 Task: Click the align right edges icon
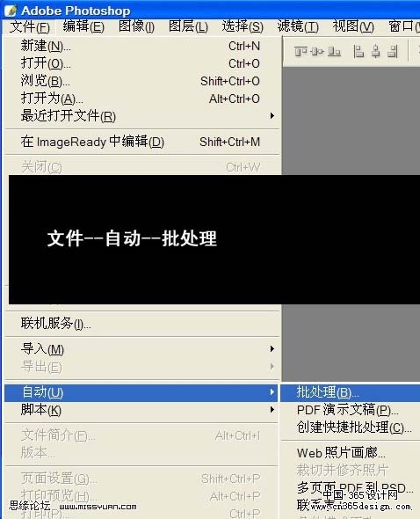coord(393,52)
